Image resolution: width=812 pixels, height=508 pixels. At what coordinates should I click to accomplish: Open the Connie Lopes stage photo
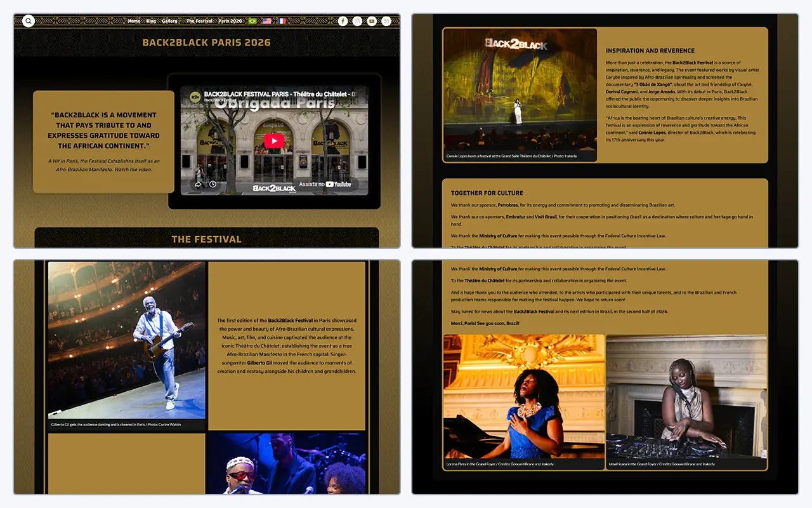[x=520, y=90]
